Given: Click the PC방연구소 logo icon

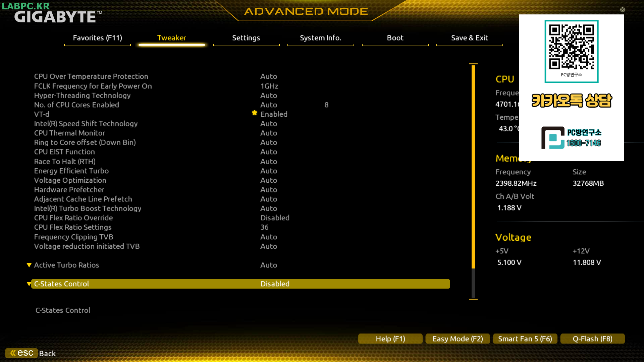Looking at the screenshot, I should coord(553,137).
